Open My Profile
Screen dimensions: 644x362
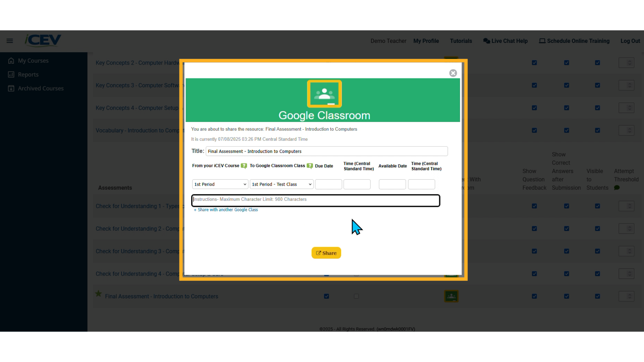[x=426, y=41]
